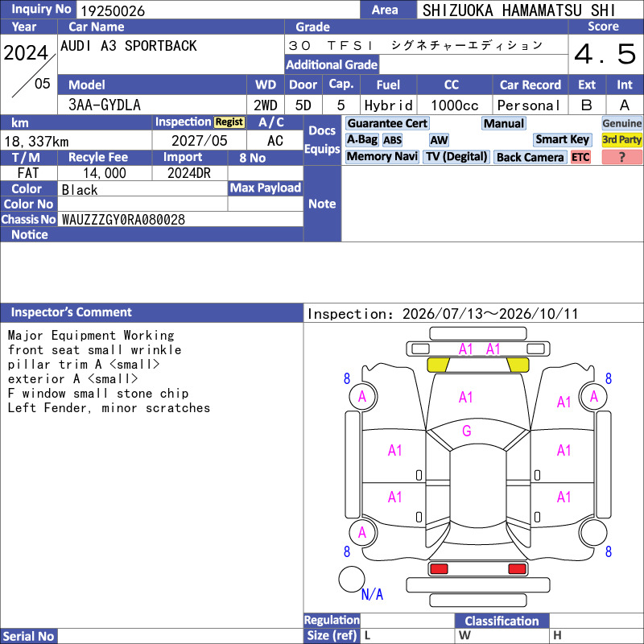Click the top-left wheel A mark
This screenshot has height=644, width=644.
click(362, 396)
